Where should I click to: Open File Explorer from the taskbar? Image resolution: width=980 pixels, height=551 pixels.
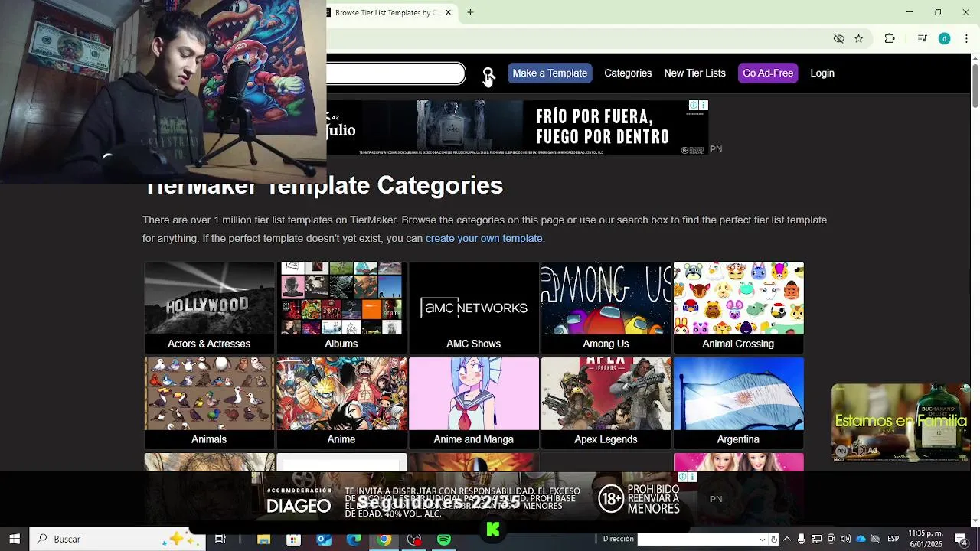[x=263, y=540]
